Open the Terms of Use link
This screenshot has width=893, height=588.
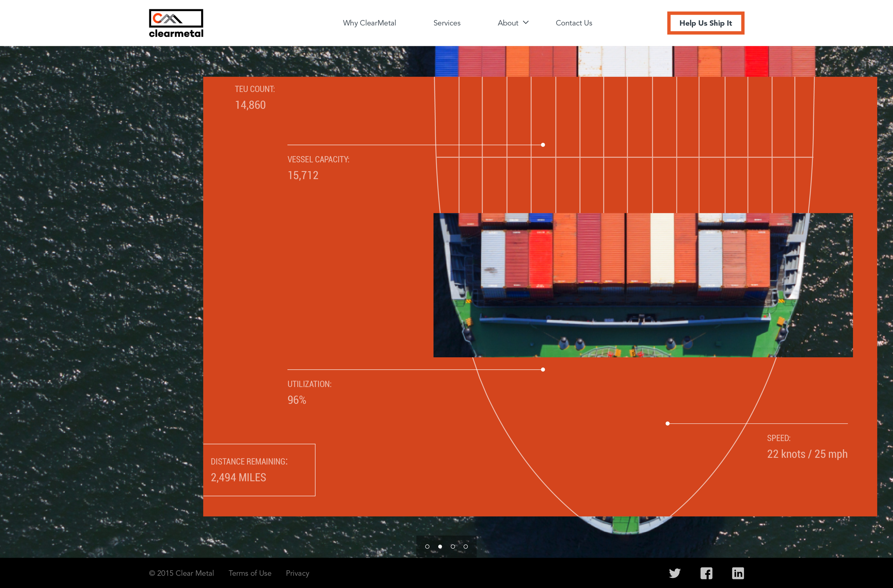pyautogui.click(x=250, y=573)
